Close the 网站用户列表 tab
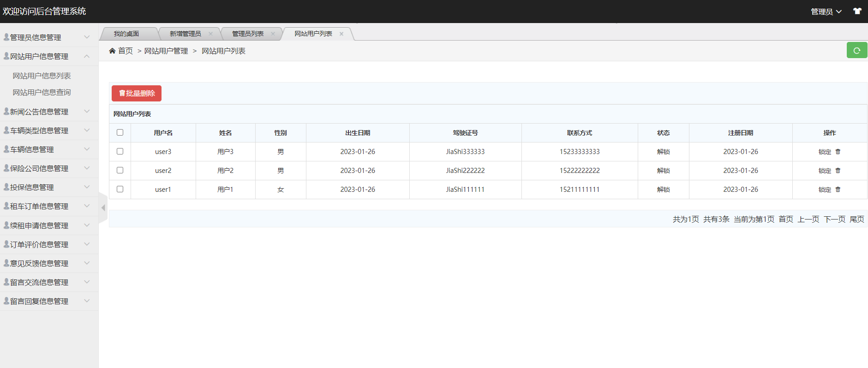Viewport: 868px width, 368px height. tap(341, 34)
